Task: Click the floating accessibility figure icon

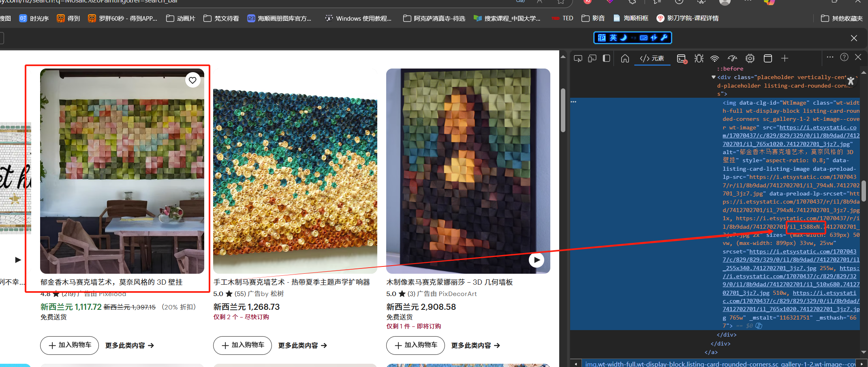Action: (851, 81)
